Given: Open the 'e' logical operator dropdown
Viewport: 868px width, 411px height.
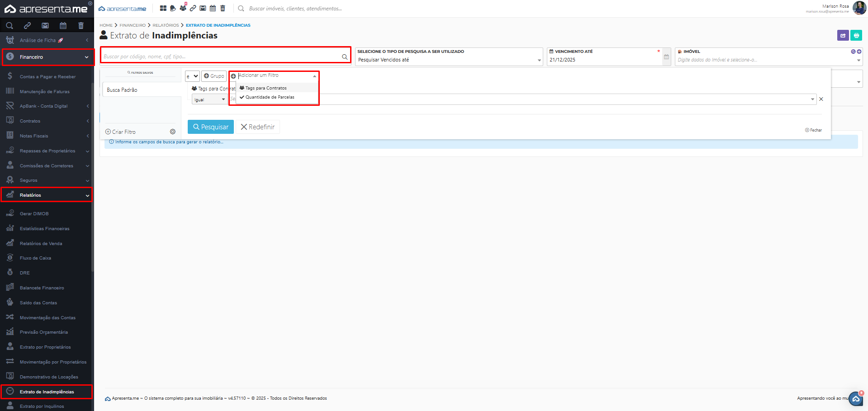Looking at the screenshot, I should tap(192, 76).
